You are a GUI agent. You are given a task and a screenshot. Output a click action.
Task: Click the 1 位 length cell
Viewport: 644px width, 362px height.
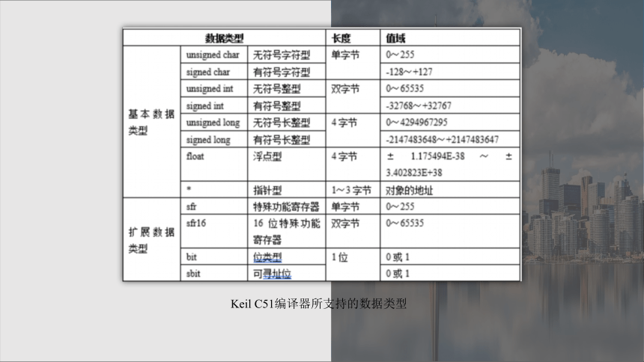[353, 265]
